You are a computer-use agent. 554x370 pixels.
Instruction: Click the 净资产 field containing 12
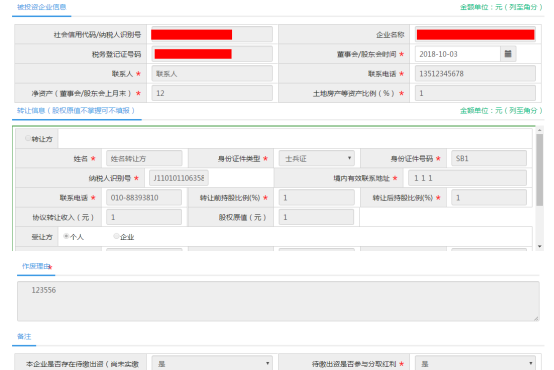point(212,93)
